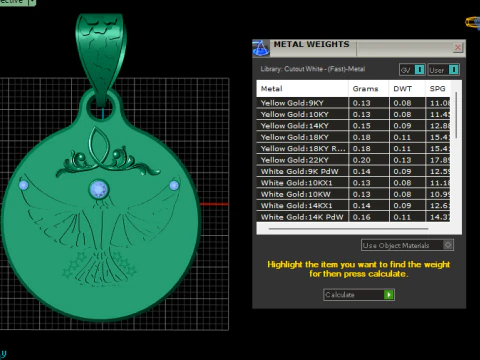480x360 pixels.
Task: Select the Yellow Gold:9KY row
Action: (353, 103)
